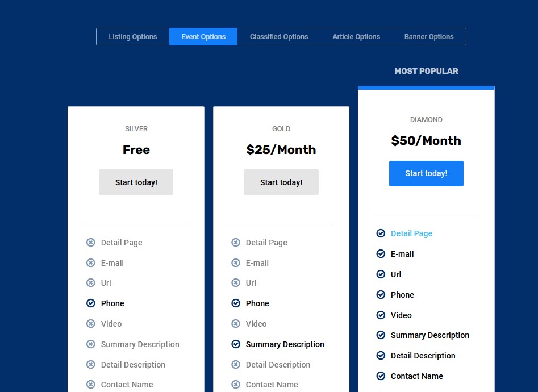Click the checkmark icon next to E-mail in Diamond

coord(381,254)
